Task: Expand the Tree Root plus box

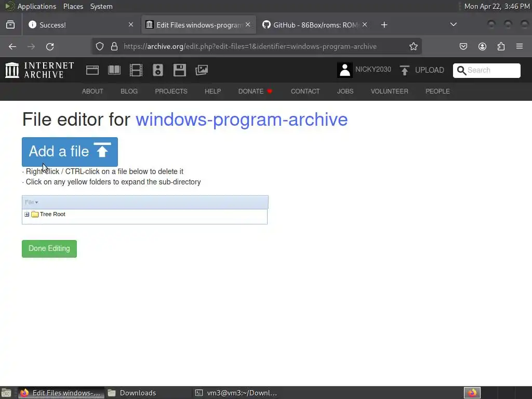Action: click(27, 215)
